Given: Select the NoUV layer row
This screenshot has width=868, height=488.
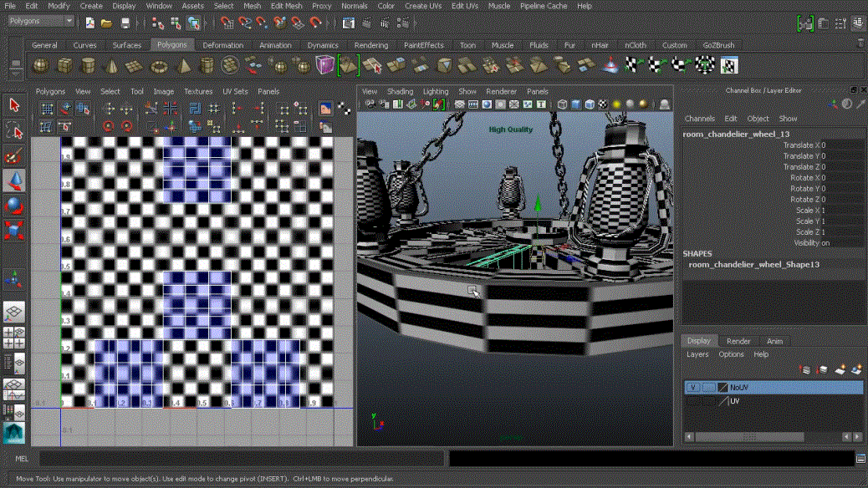Looking at the screenshot, I should tap(774, 387).
